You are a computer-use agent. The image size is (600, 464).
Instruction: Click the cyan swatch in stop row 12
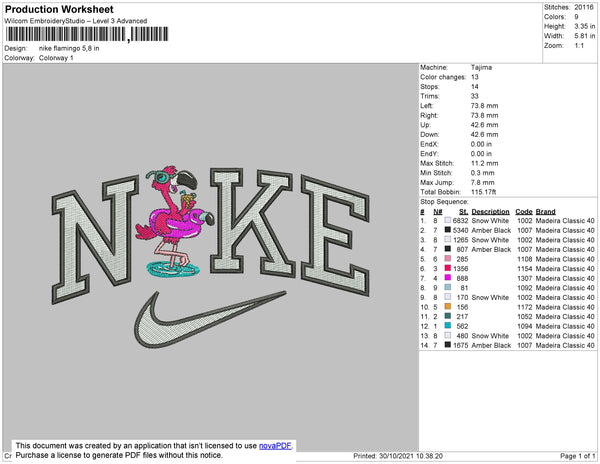[x=447, y=326]
